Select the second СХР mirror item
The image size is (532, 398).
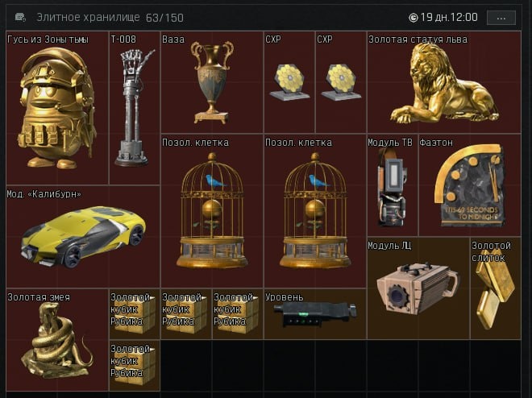(x=341, y=82)
